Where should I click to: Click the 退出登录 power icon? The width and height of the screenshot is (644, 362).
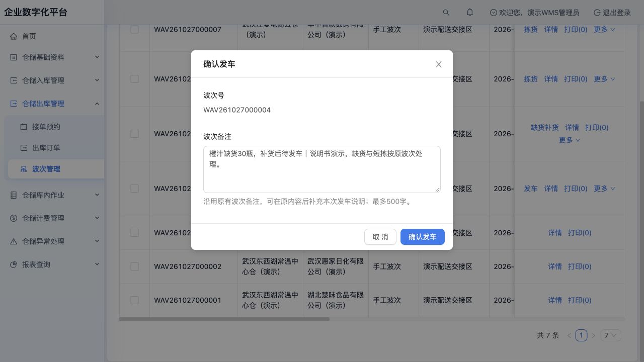click(x=597, y=13)
